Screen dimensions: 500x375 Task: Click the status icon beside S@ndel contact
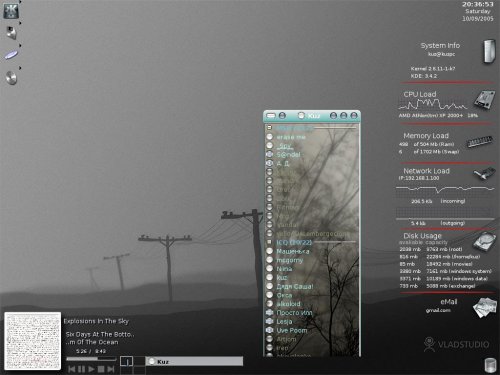click(x=270, y=154)
